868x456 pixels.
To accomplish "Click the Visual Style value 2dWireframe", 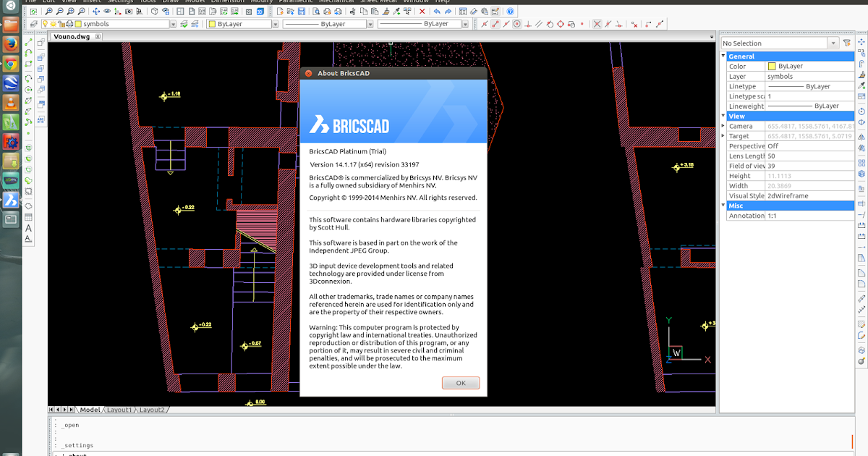I will pyautogui.click(x=788, y=195).
